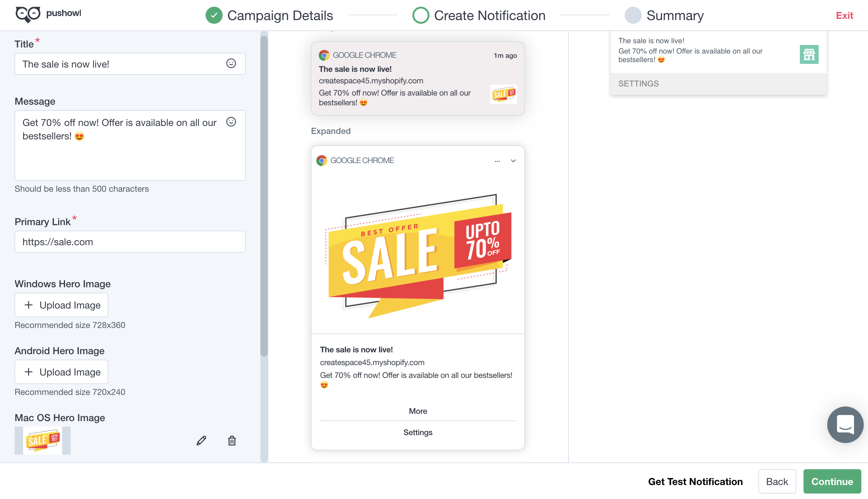Click '1m ago' timestamp in notification
868x499 pixels.
pyautogui.click(x=505, y=55)
